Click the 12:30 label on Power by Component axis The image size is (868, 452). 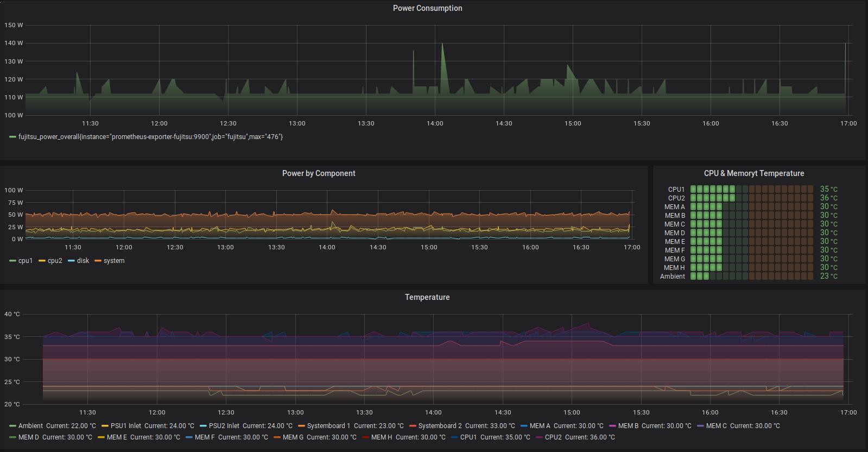(x=175, y=247)
